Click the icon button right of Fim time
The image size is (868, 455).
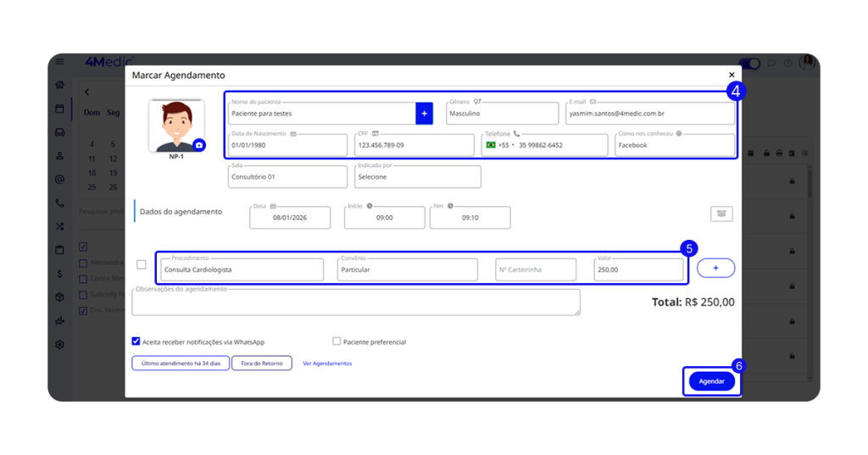coord(721,214)
